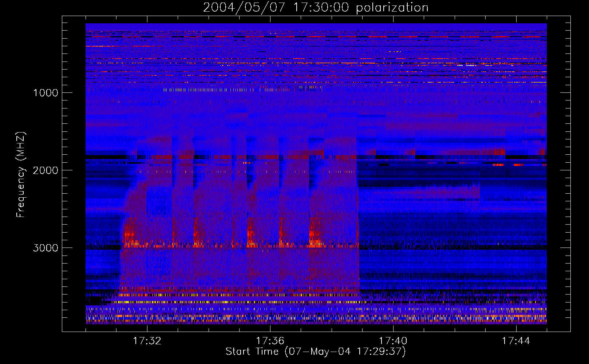Viewport: 589px width, 364px height.
Task: Click the 17:44 time tick label
Action: [516, 341]
